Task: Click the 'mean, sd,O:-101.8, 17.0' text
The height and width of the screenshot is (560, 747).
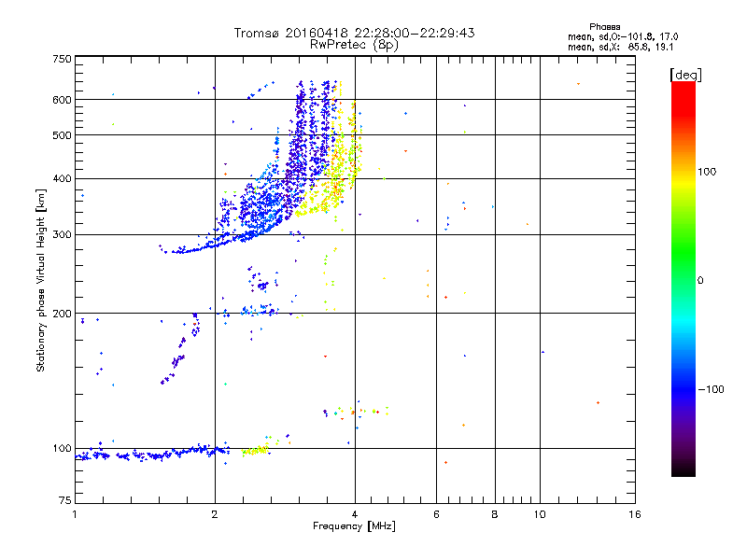Action: (623, 36)
